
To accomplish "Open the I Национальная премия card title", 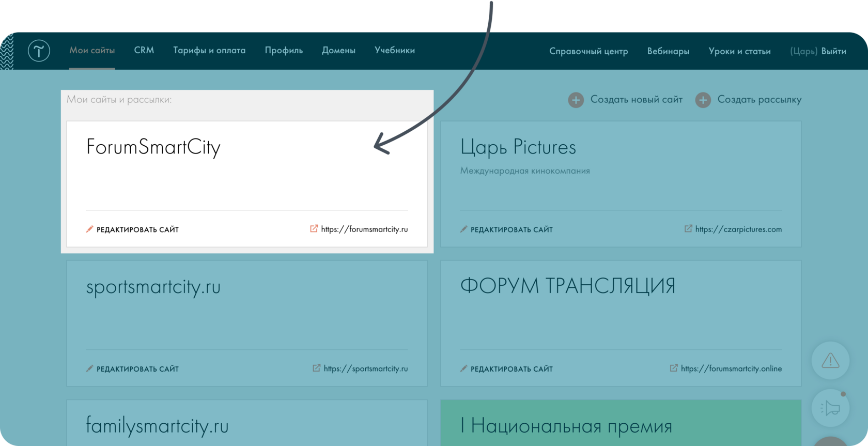I will pyautogui.click(x=566, y=426).
